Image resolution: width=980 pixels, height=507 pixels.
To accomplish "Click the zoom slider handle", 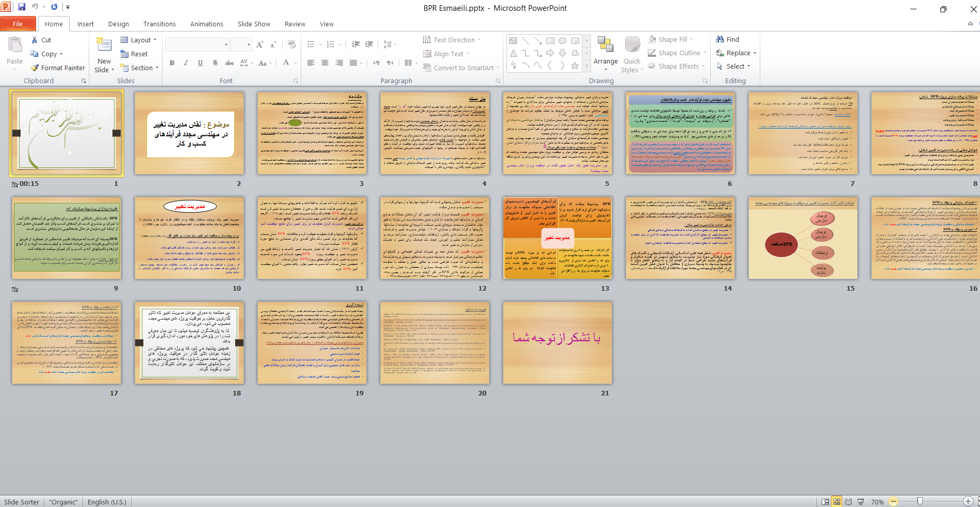I will (920, 501).
